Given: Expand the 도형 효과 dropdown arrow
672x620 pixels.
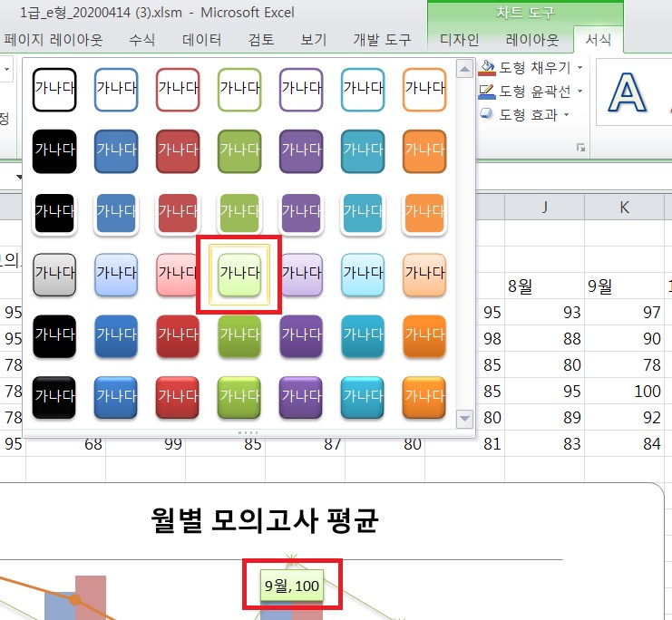Looking at the screenshot, I should pyautogui.click(x=567, y=114).
